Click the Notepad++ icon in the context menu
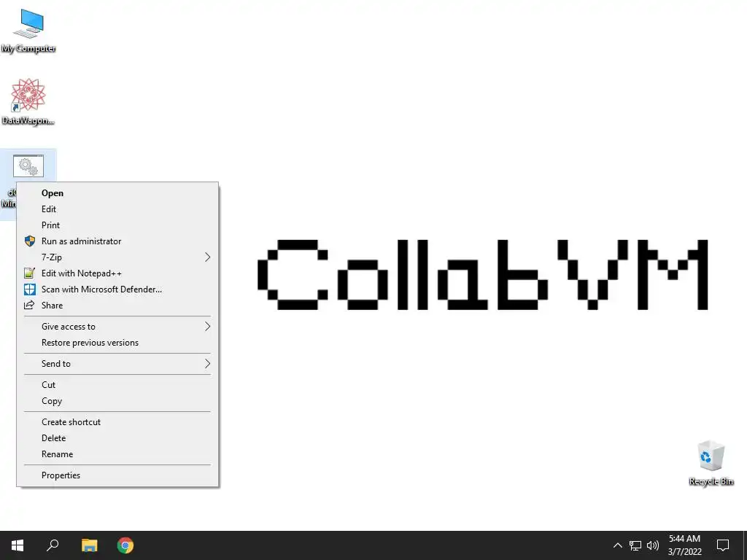The width and height of the screenshot is (747, 560). tap(29, 273)
